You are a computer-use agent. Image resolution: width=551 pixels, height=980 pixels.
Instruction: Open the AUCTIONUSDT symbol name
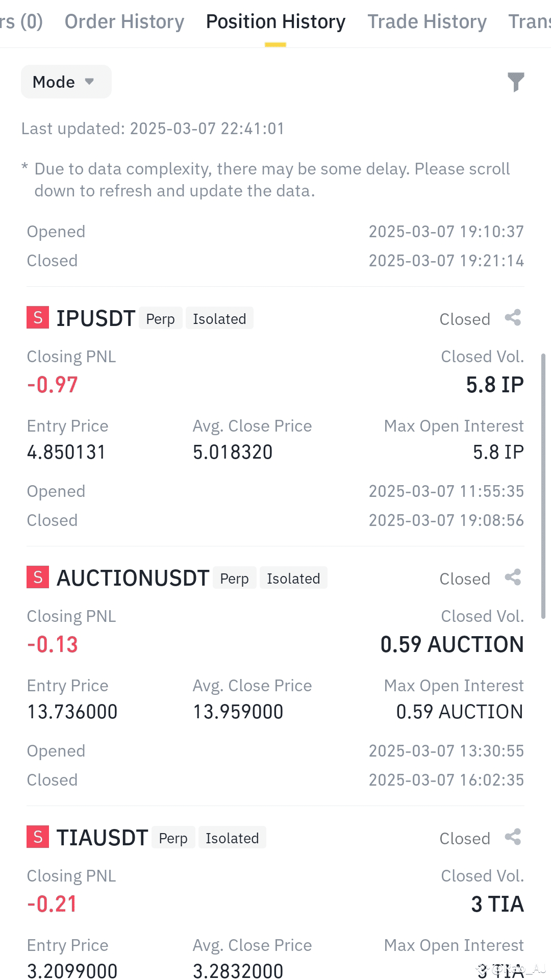click(x=133, y=578)
